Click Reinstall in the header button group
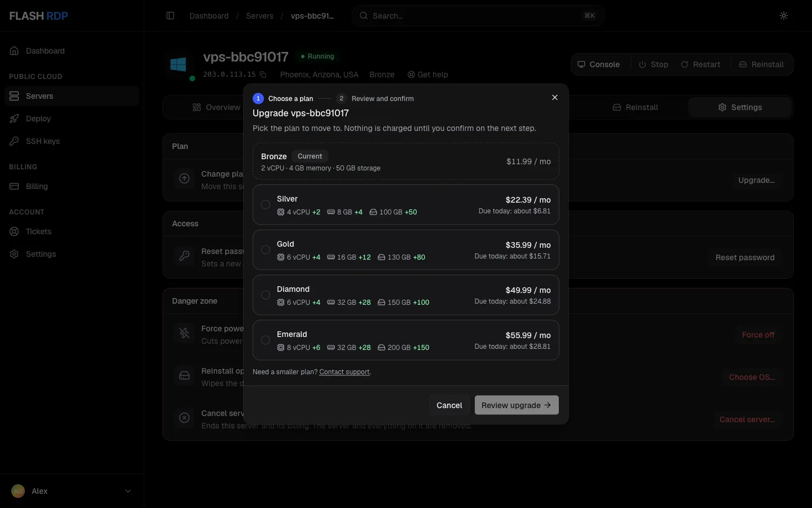812x508 pixels. [761, 64]
